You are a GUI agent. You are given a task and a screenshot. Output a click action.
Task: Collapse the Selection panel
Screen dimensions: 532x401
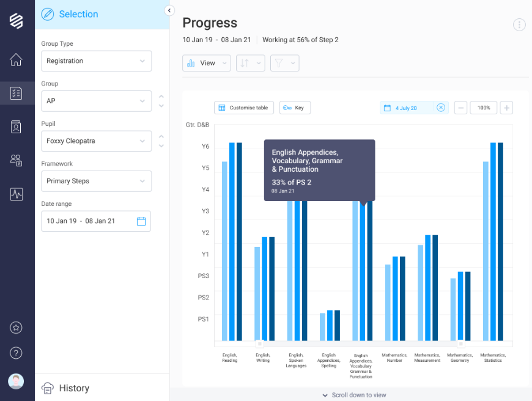169,10
